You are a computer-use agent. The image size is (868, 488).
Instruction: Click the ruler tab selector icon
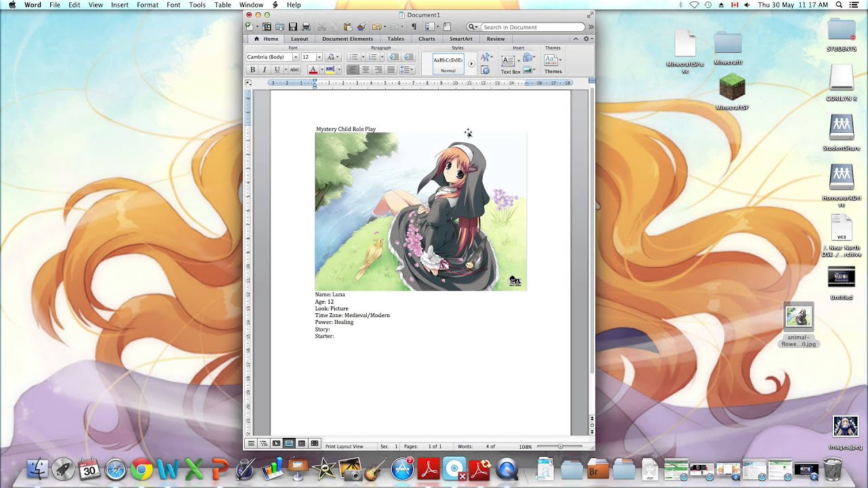[x=248, y=83]
